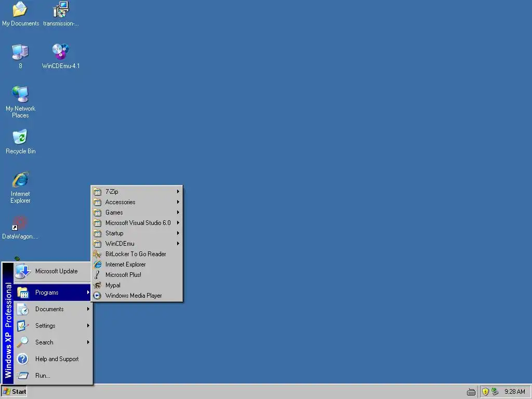Open the transmission installer desktop icon
532x399 pixels.
pyautogui.click(x=61, y=14)
